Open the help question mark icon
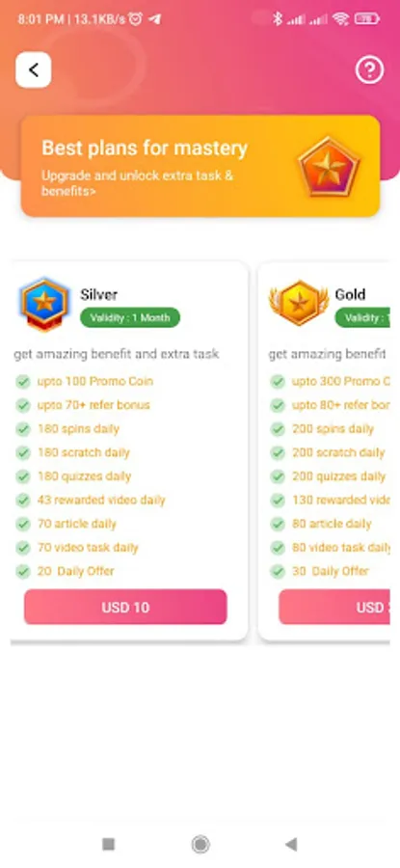The height and width of the screenshot is (868, 400). point(369,70)
